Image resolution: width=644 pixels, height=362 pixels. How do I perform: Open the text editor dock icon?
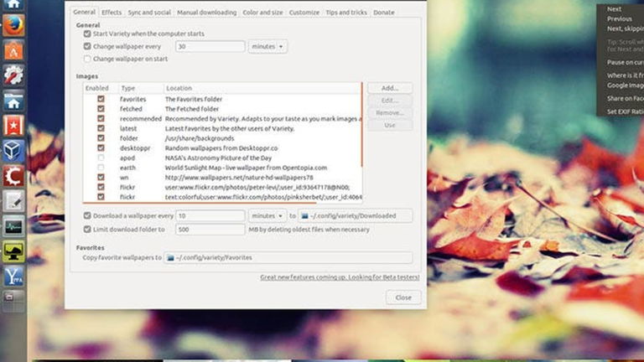pos(13,201)
